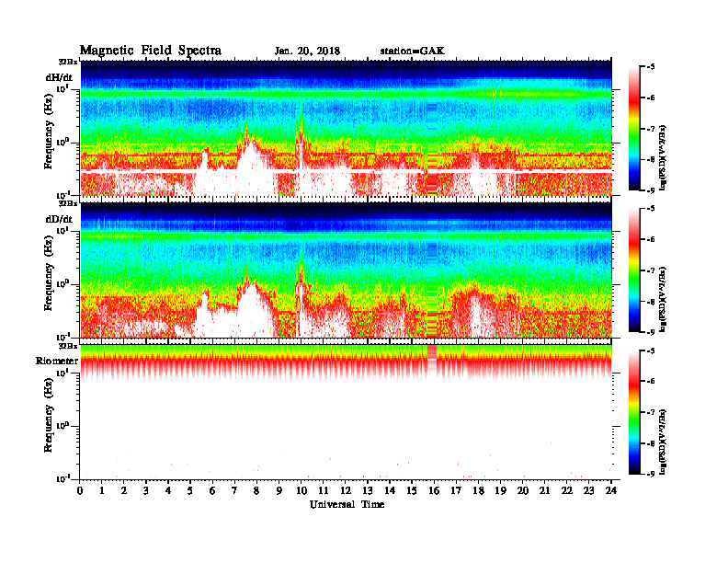Image resolution: width=728 pixels, height=563 pixels.
Task: Click the color bar beside dD/dt panel
Action: (634, 270)
